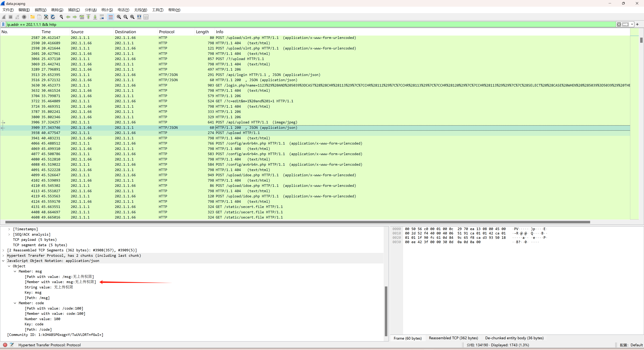Click the zoom in toolbar icon

119,17
